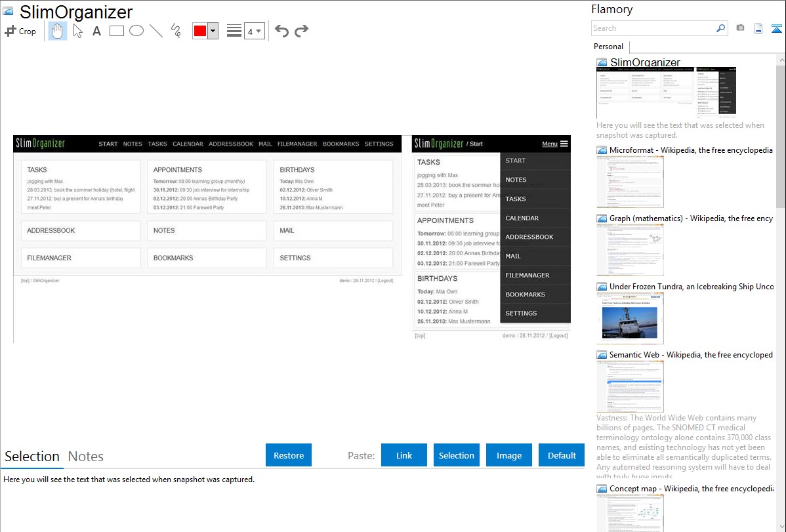The image size is (786, 532).
Task: Undo the last edit
Action: click(x=281, y=31)
